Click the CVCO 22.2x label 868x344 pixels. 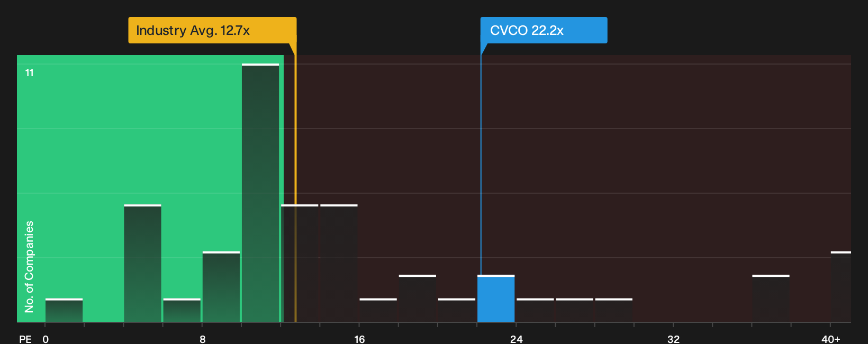pyautogui.click(x=544, y=30)
